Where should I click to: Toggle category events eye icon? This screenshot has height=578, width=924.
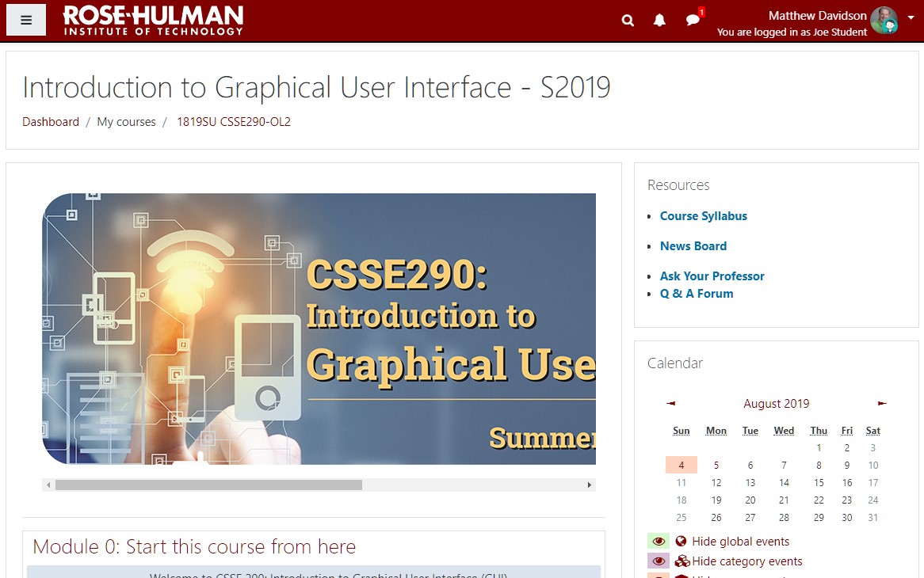click(659, 561)
